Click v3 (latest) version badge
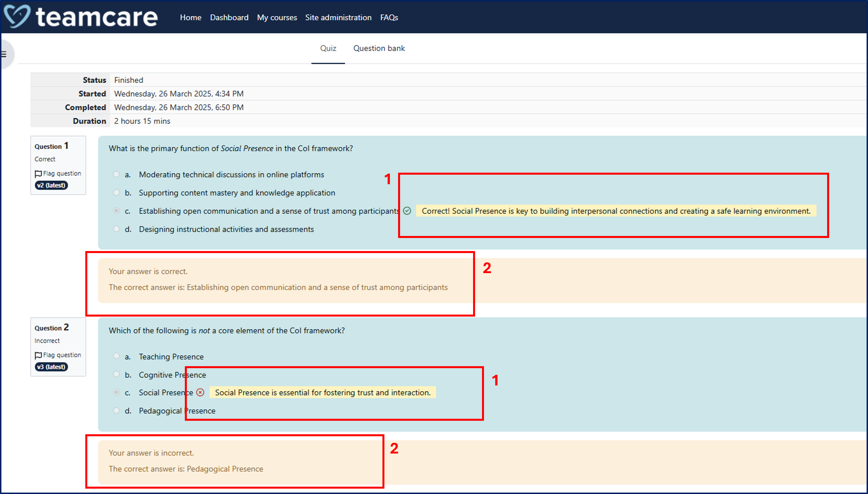868x494 pixels. (x=51, y=367)
